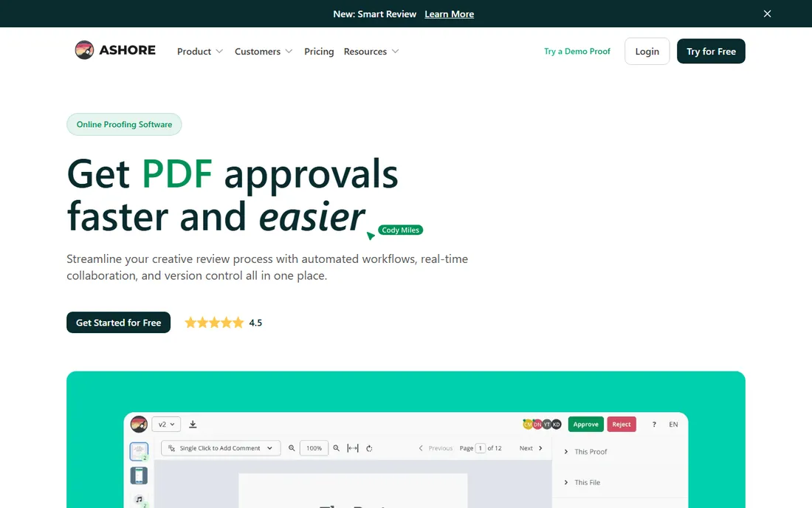The image size is (812, 508).
Task: Go to next page using right chevron
Action: [540, 448]
